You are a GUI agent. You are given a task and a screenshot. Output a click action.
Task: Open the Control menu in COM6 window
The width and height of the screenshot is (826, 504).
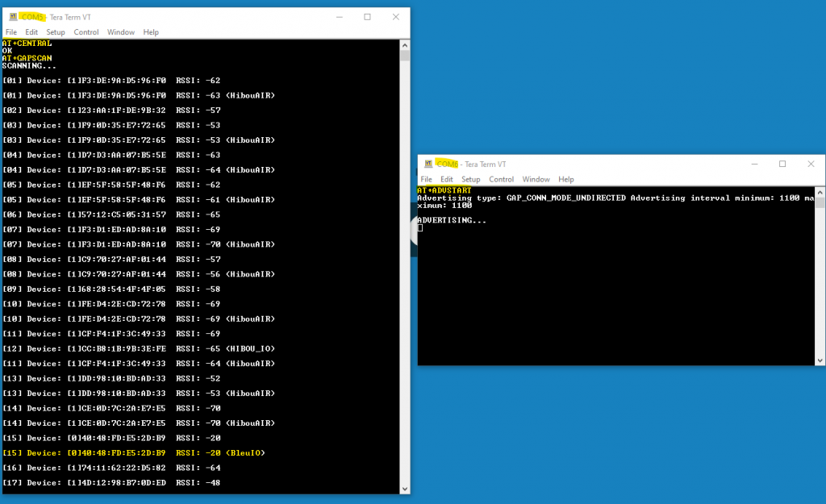point(502,179)
